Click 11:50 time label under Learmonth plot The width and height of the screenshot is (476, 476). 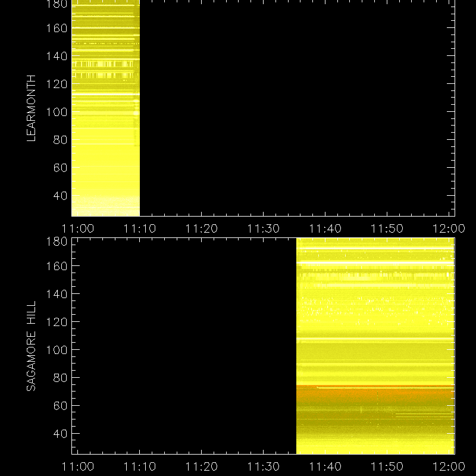387,228
